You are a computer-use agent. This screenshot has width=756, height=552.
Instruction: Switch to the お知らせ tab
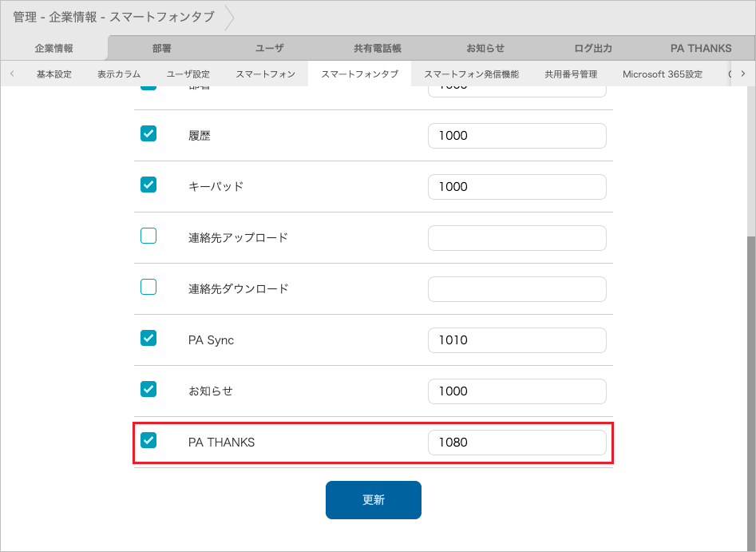[x=485, y=48]
